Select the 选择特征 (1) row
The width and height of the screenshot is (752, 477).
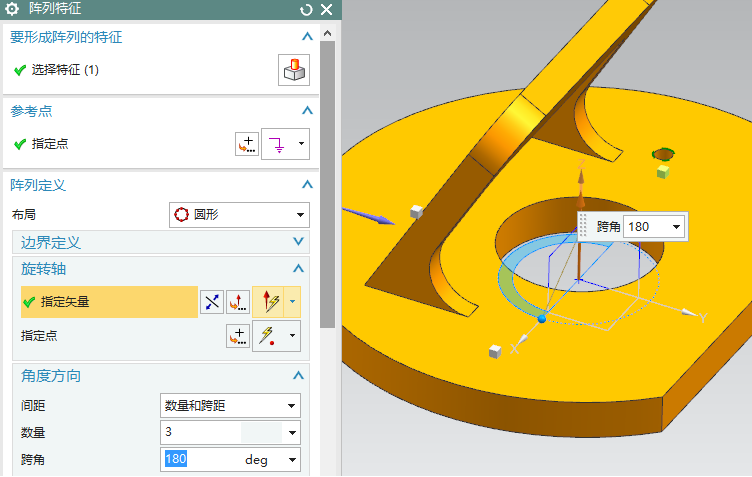coord(65,70)
